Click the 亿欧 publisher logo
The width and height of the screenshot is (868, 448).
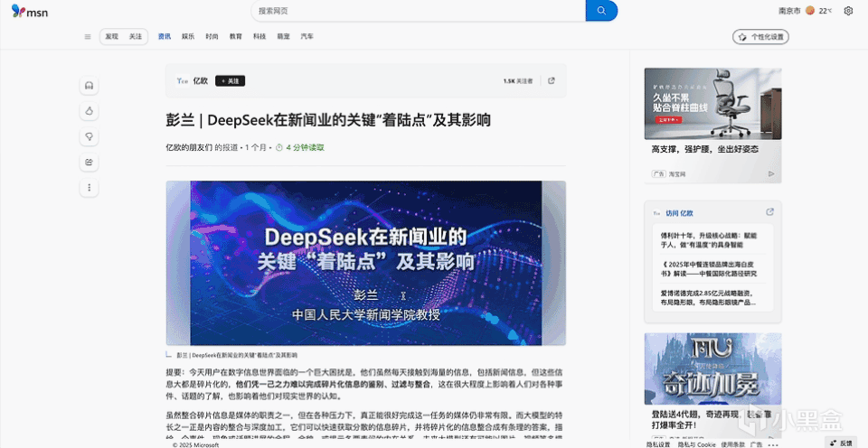coord(183,80)
